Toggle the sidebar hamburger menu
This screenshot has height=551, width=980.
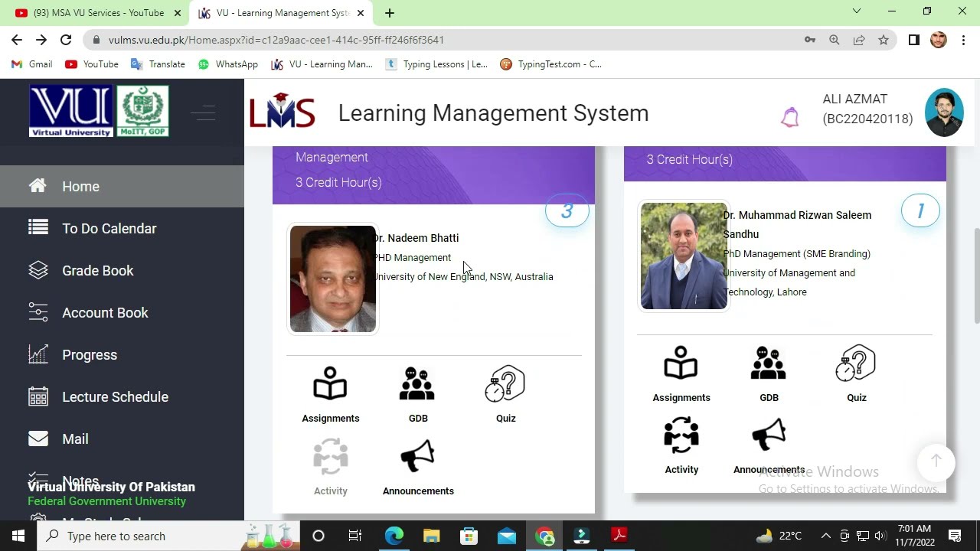point(203,114)
